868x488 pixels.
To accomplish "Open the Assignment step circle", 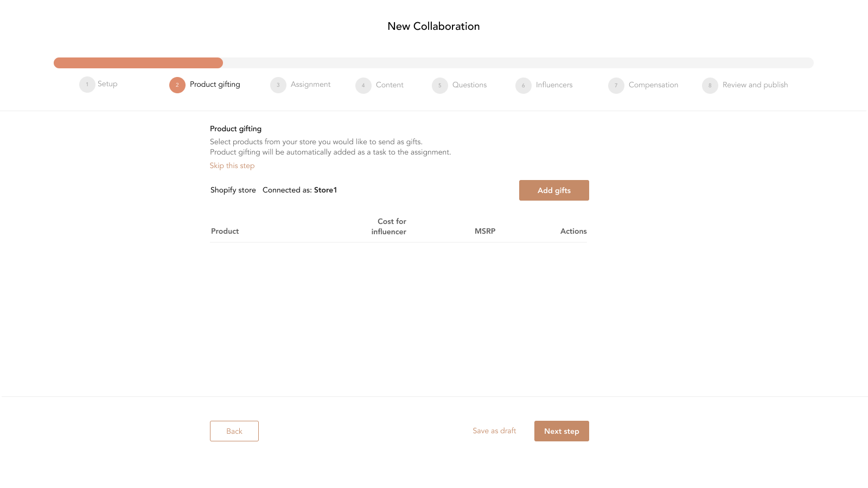I will tap(278, 85).
